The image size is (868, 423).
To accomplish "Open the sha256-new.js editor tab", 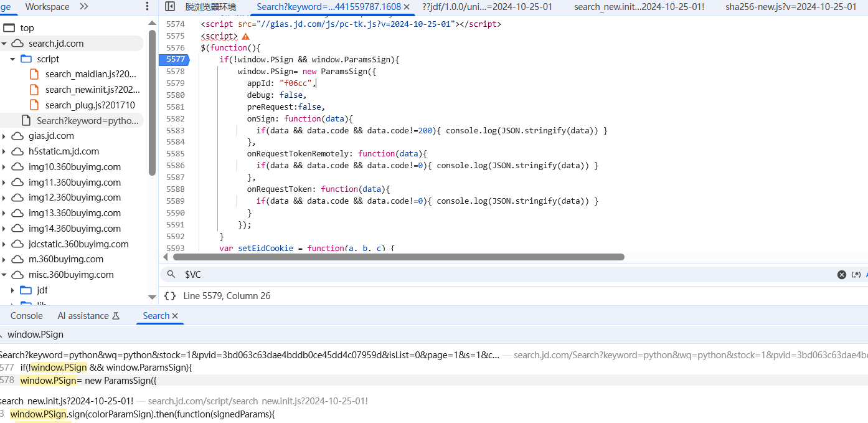I will pyautogui.click(x=791, y=7).
